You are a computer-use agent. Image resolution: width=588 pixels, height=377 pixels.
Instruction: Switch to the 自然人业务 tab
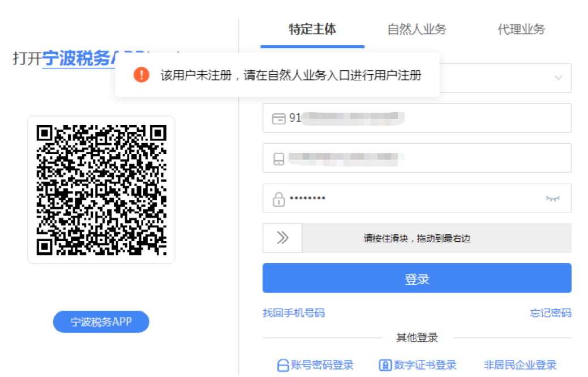[x=417, y=29]
